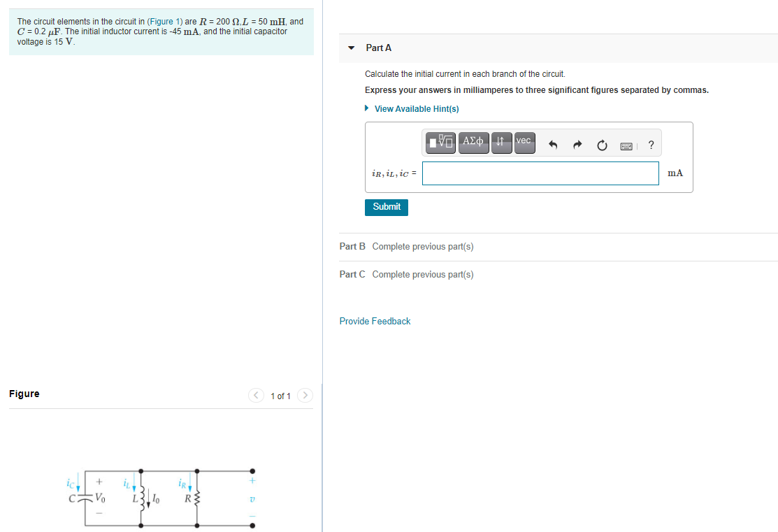Click the iR, iL, iC answer input field
The image size is (778, 532).
tap(540, 173)
